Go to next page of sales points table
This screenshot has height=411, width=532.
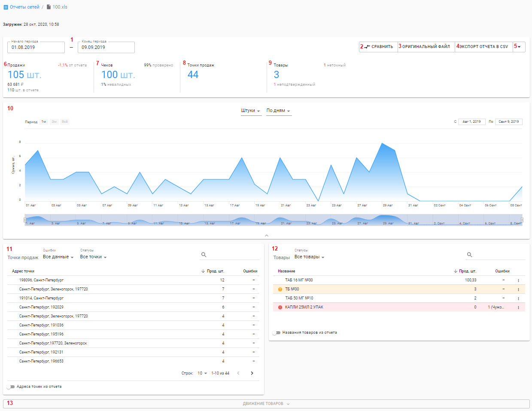pyautogui.click(x=252, y=373)
